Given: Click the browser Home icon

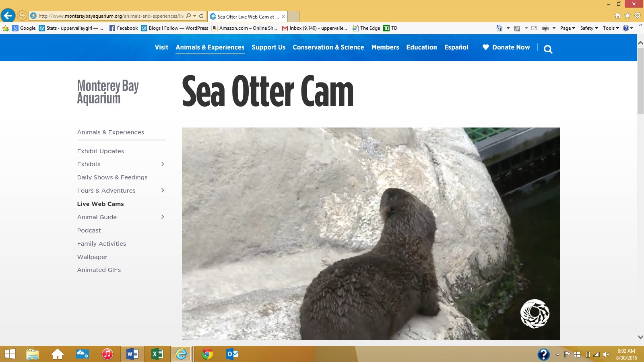Looking at the screenshot, I should tap(618, 16).
